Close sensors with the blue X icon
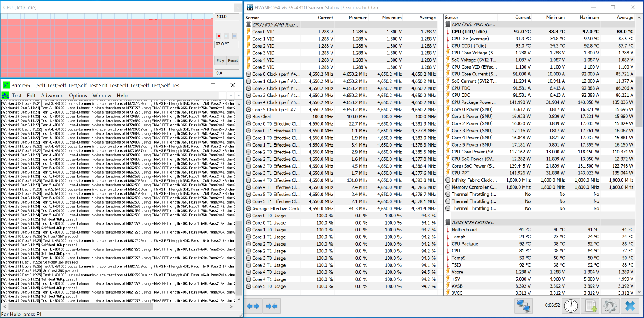Image resolution: width=644 pixels, height=318 pixels. point(630,306)
